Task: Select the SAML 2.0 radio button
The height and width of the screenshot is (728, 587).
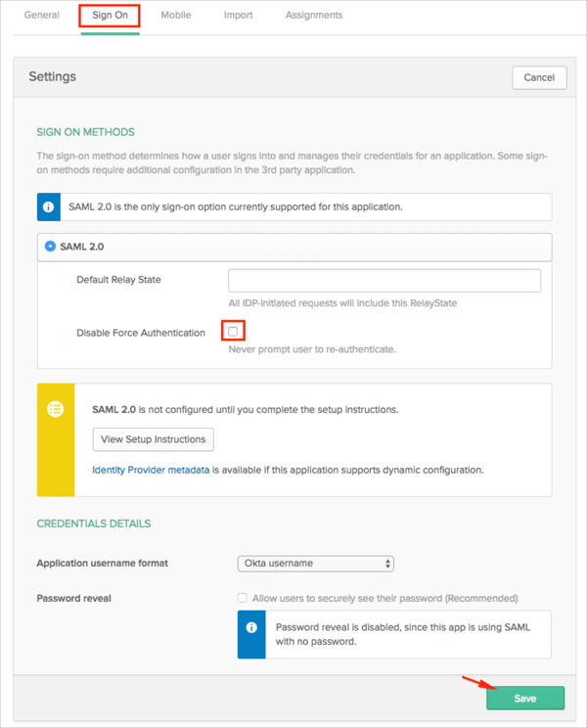Action: point(51,247)
